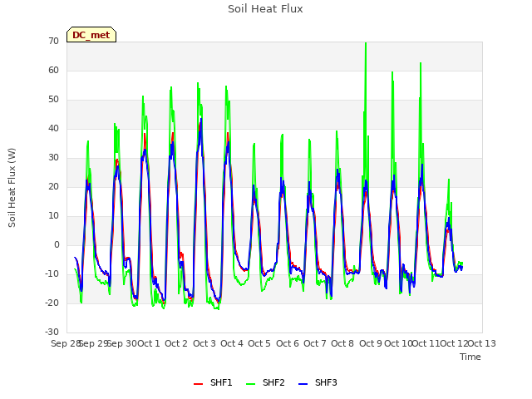Click the Oct 1 x-axis date label
Image resolution: width=532 pixels, height=399 pixels.
pos(149,343)
